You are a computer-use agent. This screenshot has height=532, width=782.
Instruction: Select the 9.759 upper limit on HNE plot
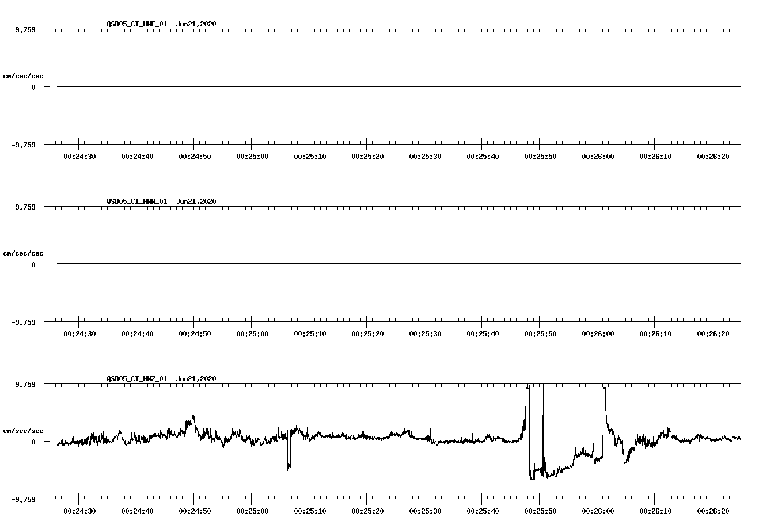coord(25,29)
